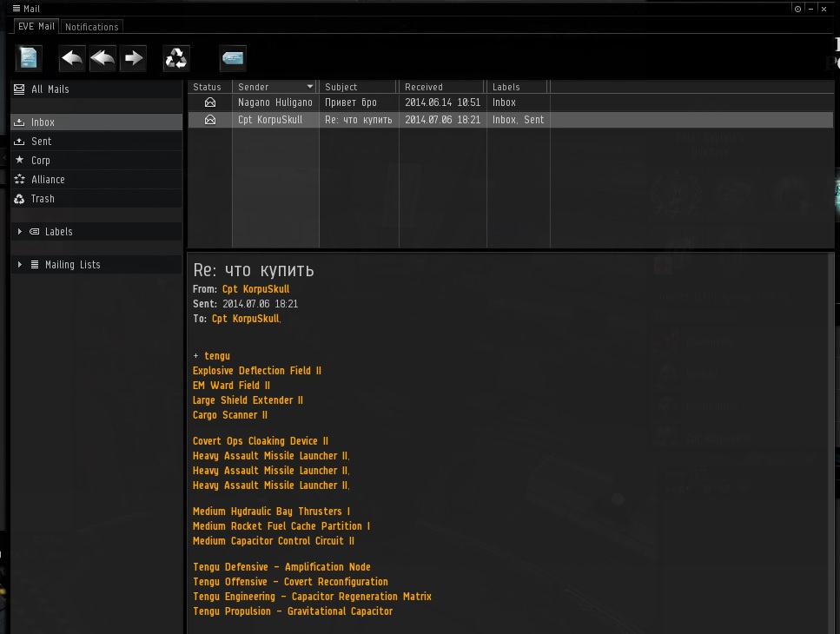Screen dimensions: 840x634
Task: Open Medium Capacitor Control Circuit II link
Action: (274, 541)
